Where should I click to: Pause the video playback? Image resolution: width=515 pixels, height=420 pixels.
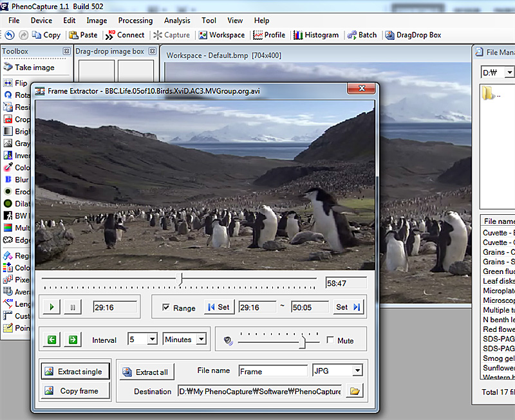coord(72,307)
